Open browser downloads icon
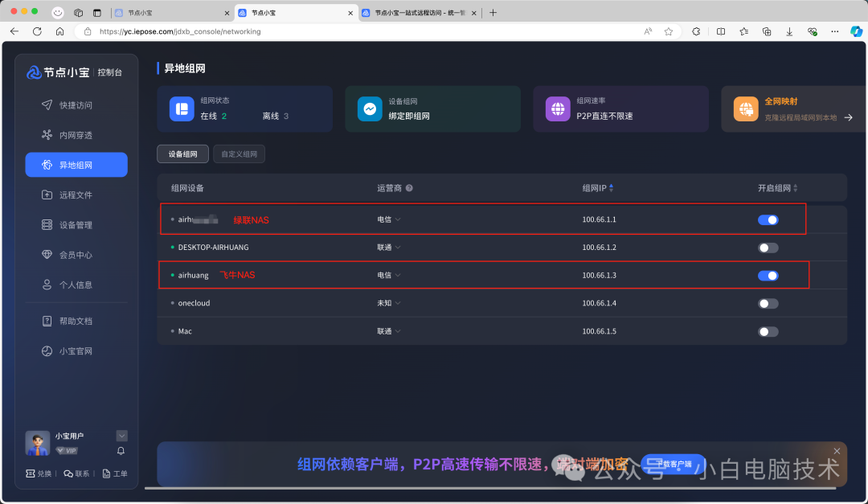The height and width of the screenshot is (504, 868). 789,31
